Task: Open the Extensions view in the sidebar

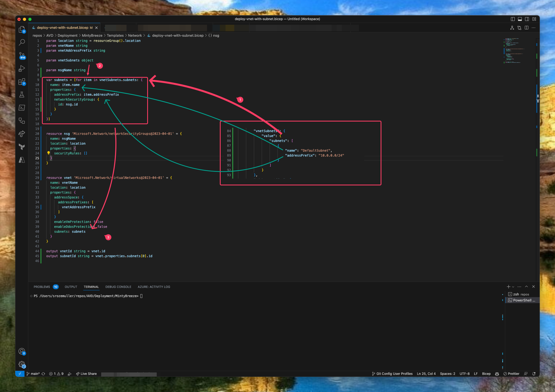Action: pos(22,82)
